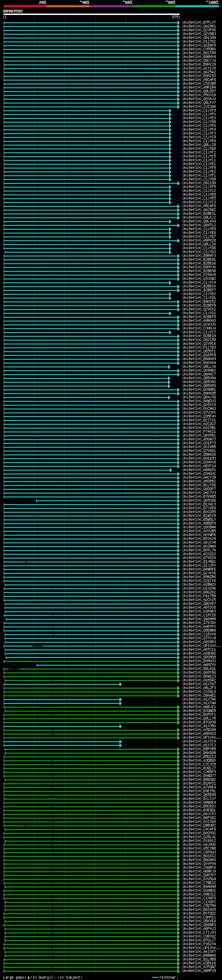
Task: Select hit label UniRef100_O24330
Action: pos(199,324)
